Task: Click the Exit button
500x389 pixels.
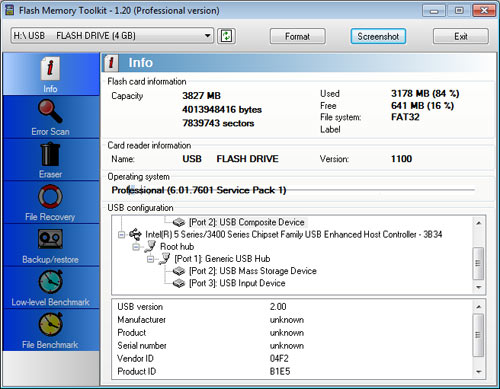Action: point(461,36)
